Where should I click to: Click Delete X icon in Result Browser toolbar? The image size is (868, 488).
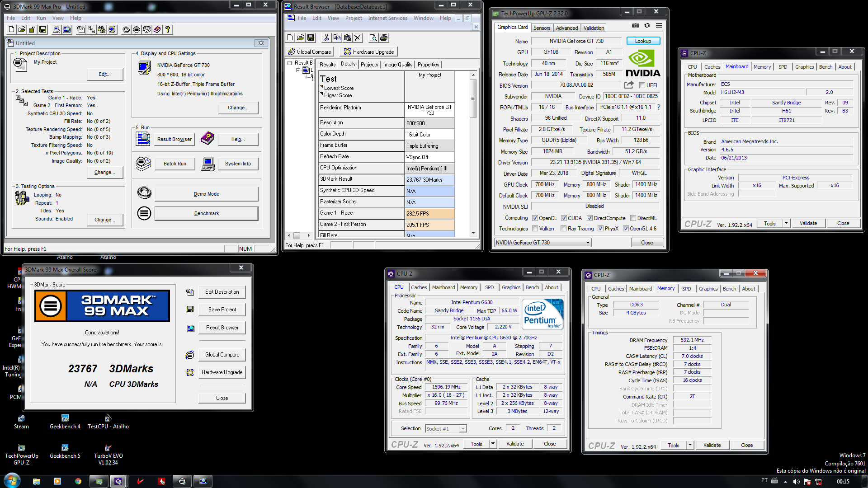click(x=358, y=38)
